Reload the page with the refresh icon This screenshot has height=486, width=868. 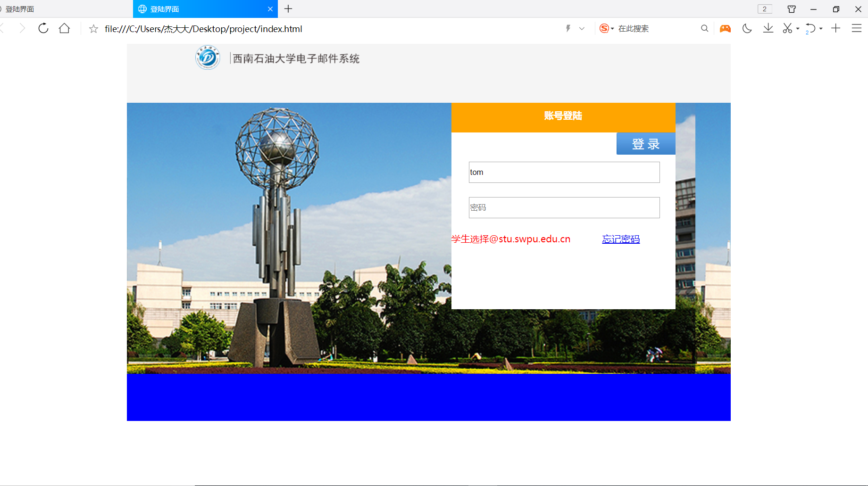coord(43,28)
